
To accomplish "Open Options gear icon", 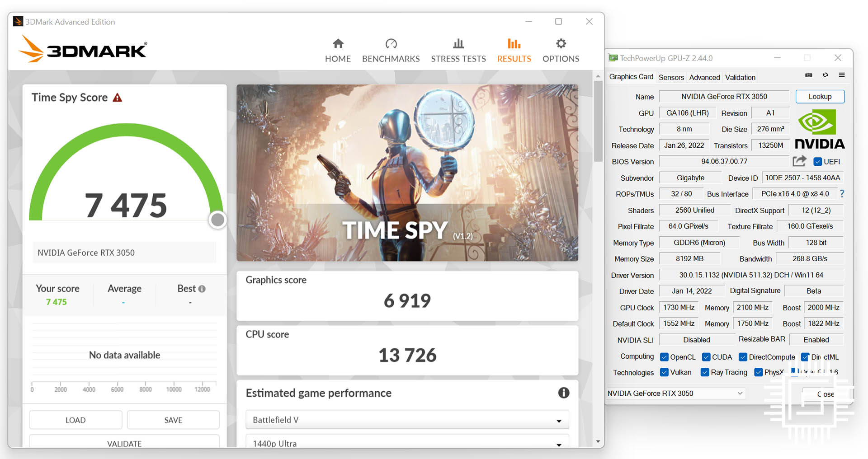I will pos(561,43).
